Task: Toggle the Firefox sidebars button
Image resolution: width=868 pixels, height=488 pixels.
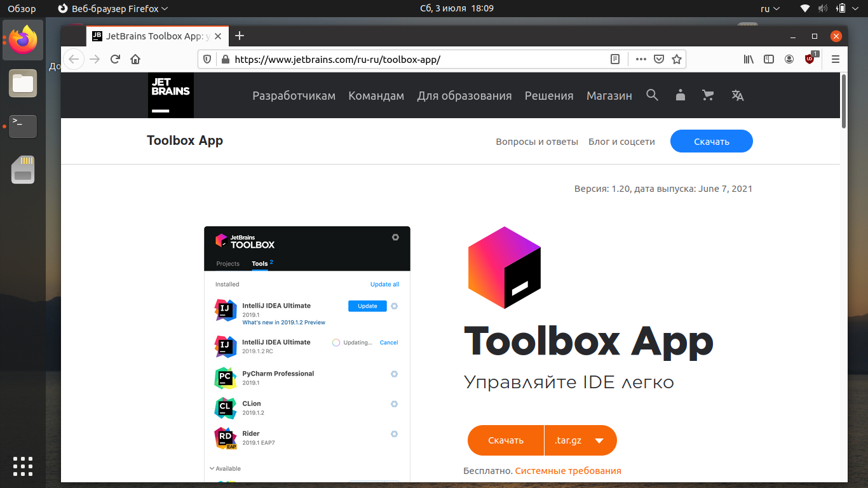Action: [x=769, y=59]
